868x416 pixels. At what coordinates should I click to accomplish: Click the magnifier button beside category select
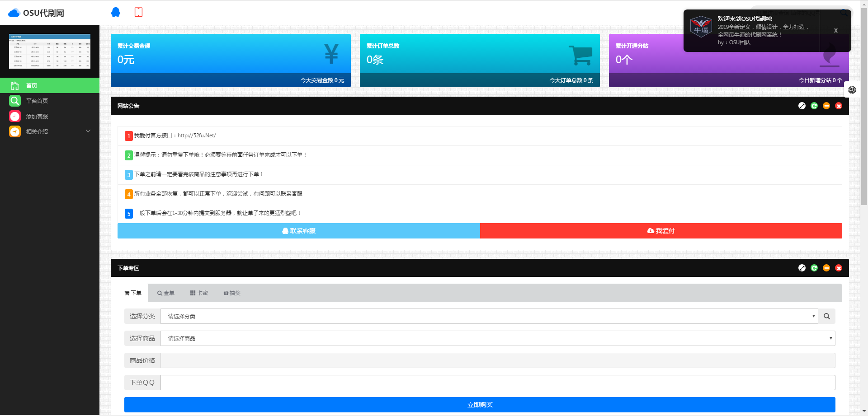click(x=827, y=316)
